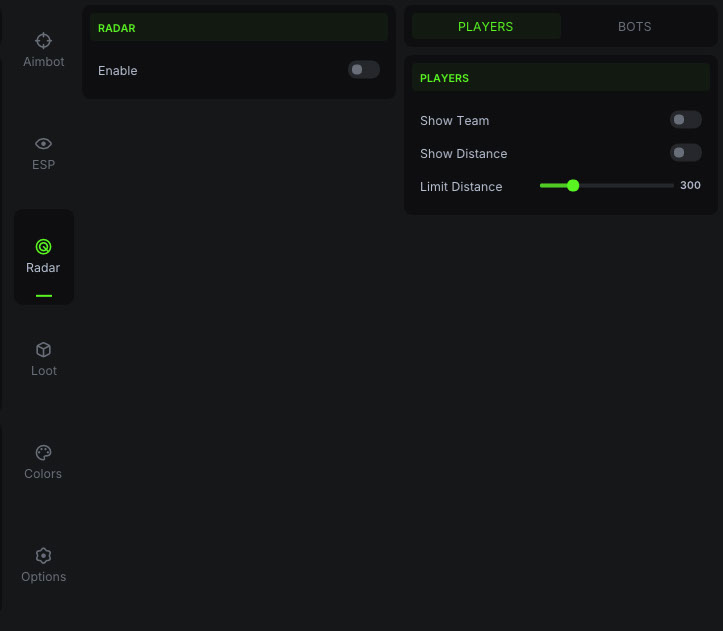Image resolution: width=723 pixels, height=631 pixels.
Task: Toggle the Radar Enable switch
Action: [x=363, y=70]
